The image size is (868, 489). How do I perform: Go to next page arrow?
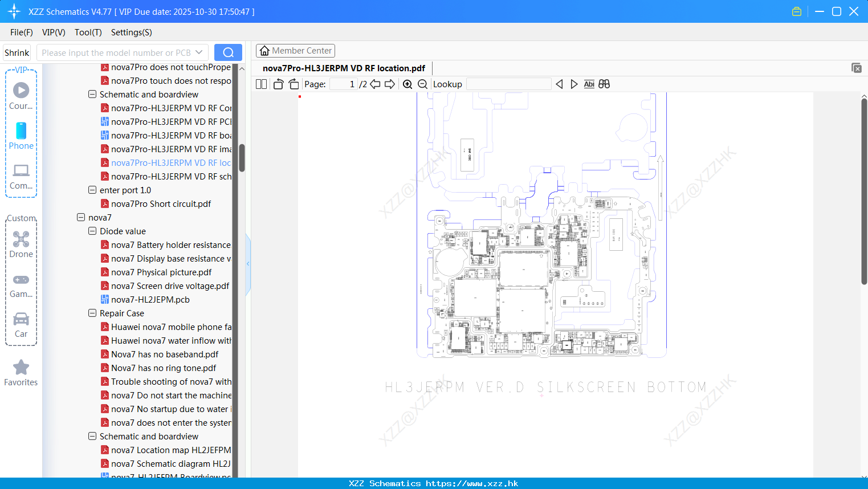(x=390, y=84)
